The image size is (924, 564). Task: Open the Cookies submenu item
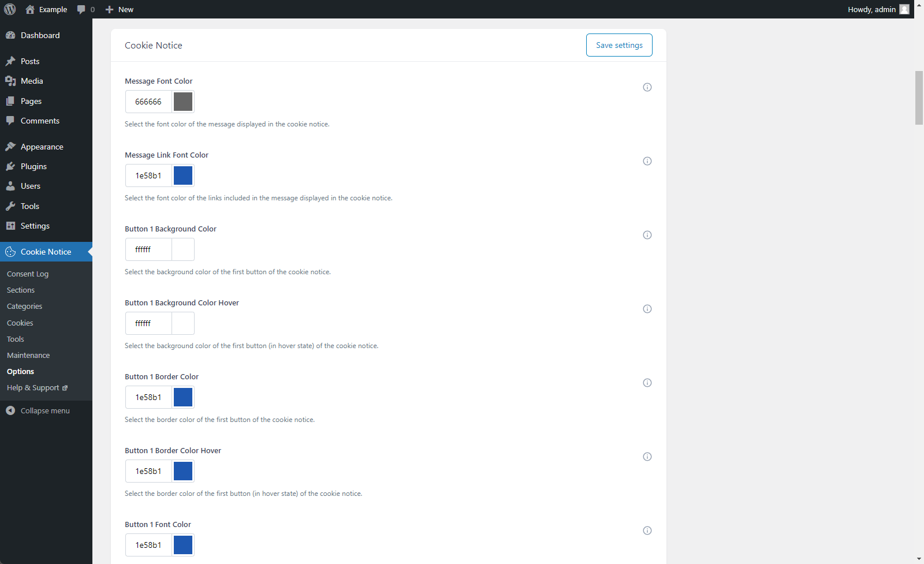point(20,323)
